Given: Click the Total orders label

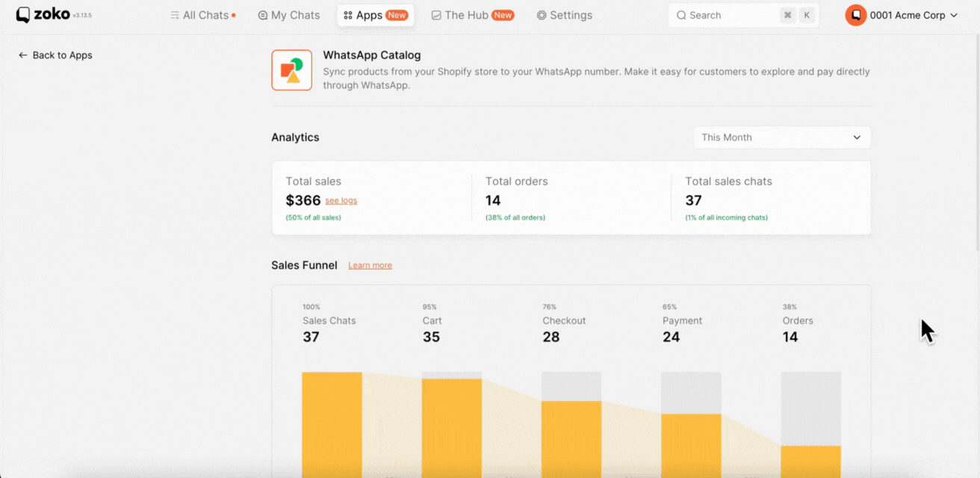Looking at the screenshot, I should point(517,181).
